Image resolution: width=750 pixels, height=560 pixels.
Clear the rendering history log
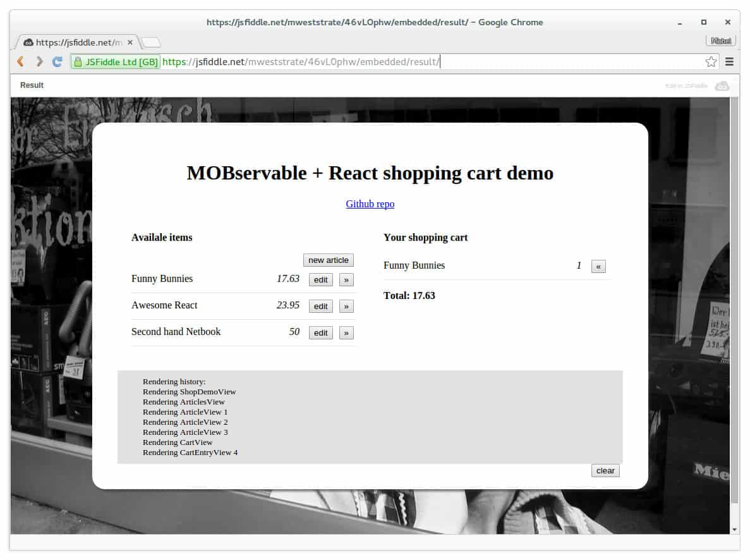[605, 470]
